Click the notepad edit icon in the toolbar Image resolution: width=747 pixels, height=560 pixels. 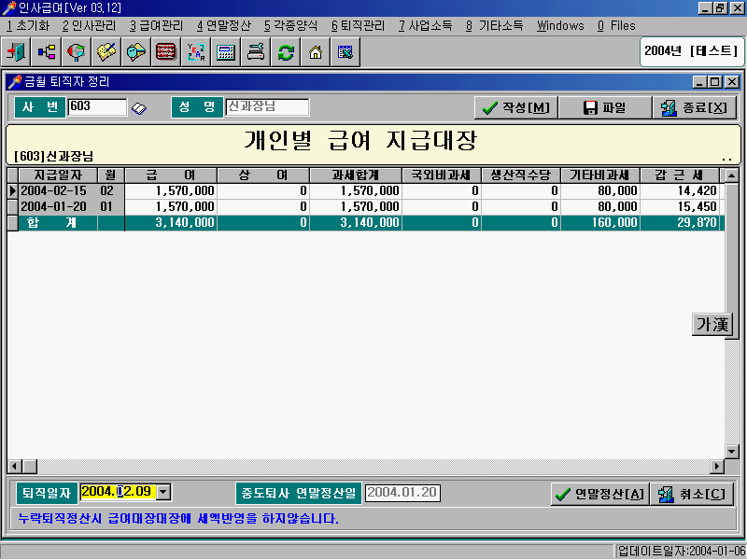[106, 51]
